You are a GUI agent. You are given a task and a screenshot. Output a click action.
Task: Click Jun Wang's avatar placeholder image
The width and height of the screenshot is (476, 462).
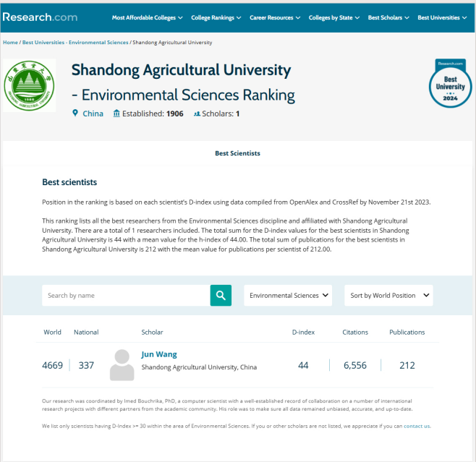pyautogui.click(x=122, y=364)
